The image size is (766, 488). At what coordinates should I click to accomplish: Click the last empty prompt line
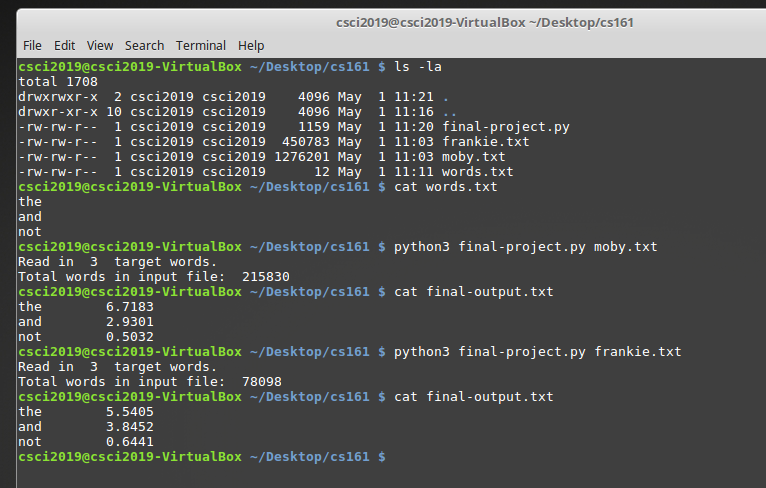(x=202, y=457)
